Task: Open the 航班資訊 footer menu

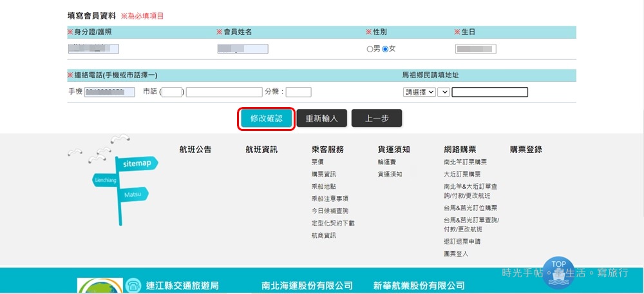Action: coord(261,150)
